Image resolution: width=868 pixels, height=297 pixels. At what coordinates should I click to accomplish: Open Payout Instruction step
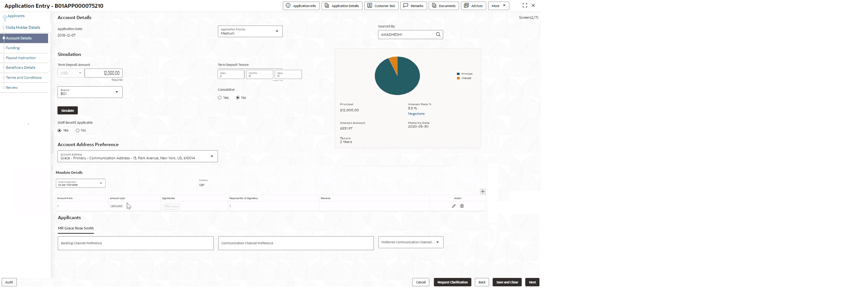pyautogui.click(x=21, y=58)
